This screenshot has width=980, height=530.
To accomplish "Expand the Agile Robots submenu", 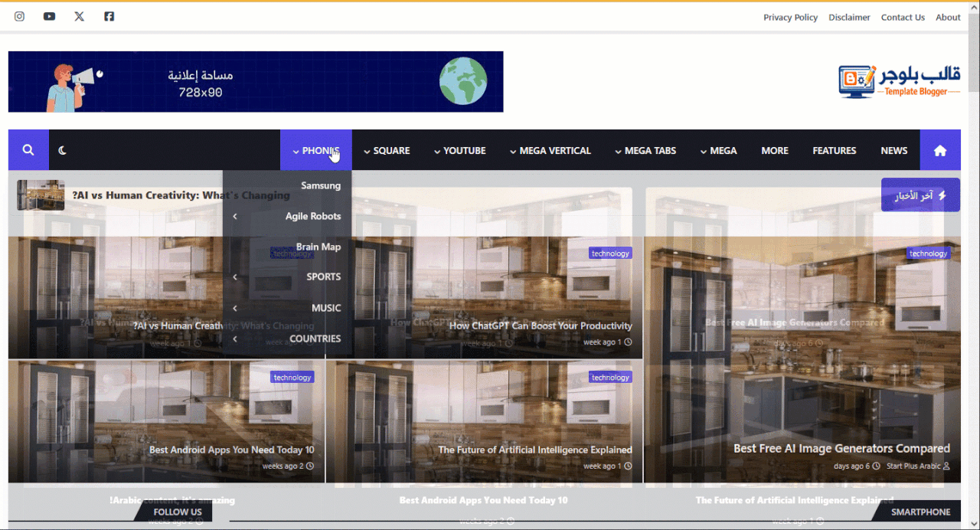I will pyautogui.click(x=287, y=216).
